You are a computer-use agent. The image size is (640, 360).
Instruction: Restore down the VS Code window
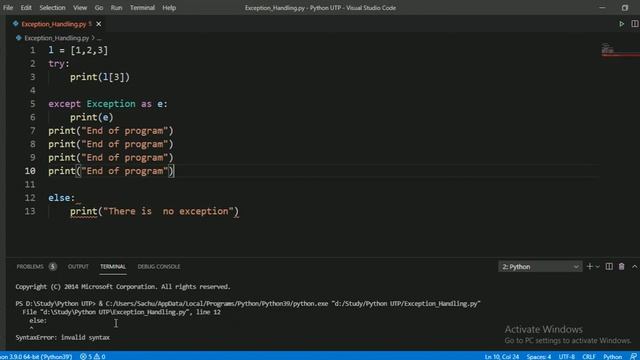625,8
